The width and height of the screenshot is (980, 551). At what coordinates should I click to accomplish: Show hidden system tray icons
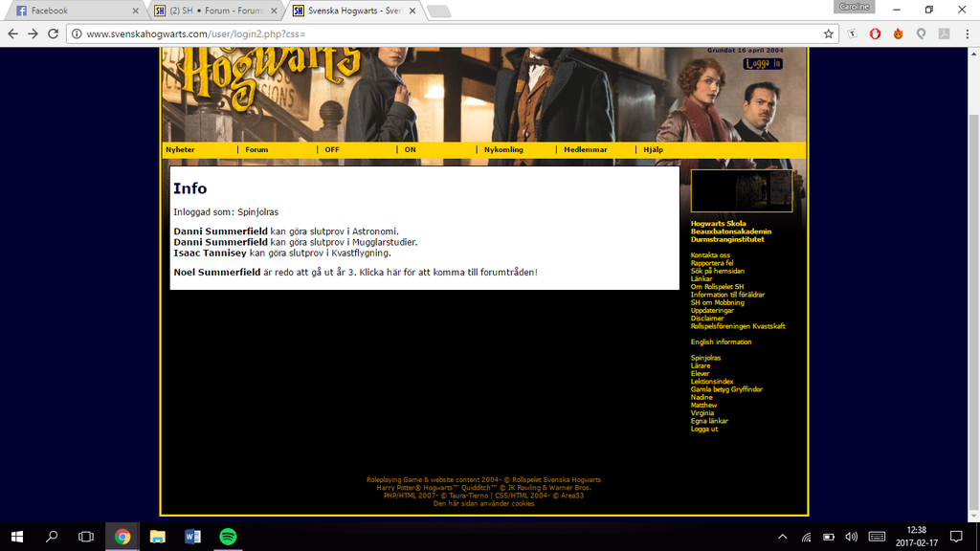coord(783,537)
